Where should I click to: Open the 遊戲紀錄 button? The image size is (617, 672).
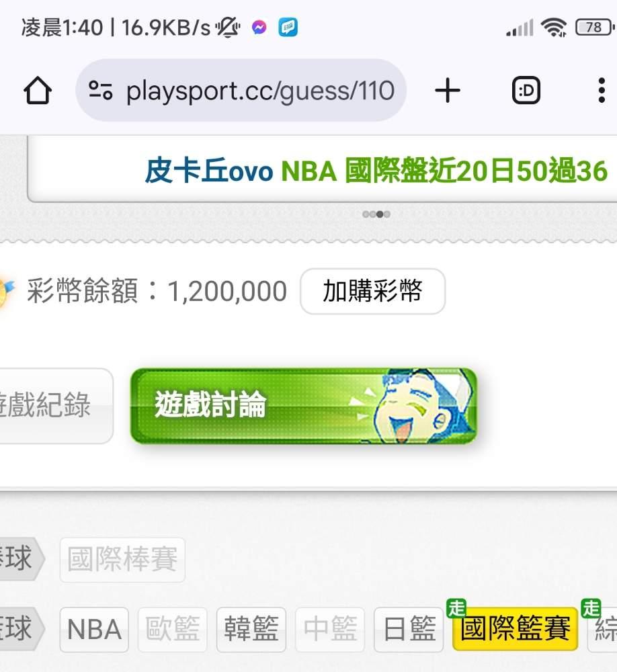(56, 405)
